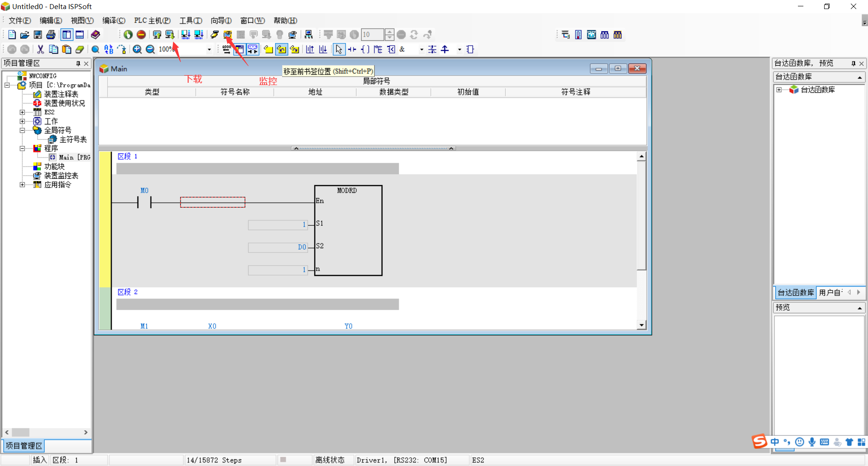Download program to PLC
This screenshot has width=868, height=466.
tap(170, 35)
